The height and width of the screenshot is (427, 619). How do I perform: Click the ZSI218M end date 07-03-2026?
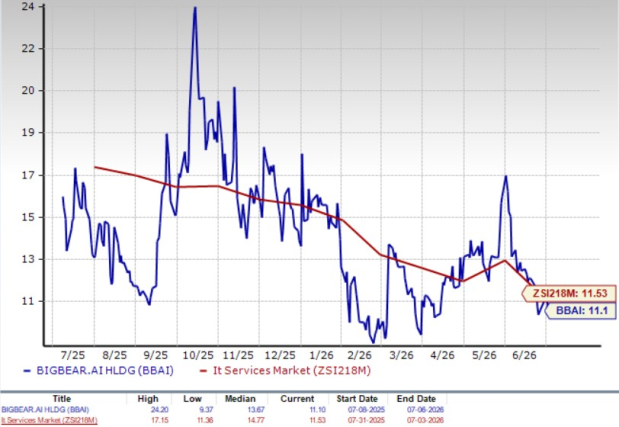[425, 420]
